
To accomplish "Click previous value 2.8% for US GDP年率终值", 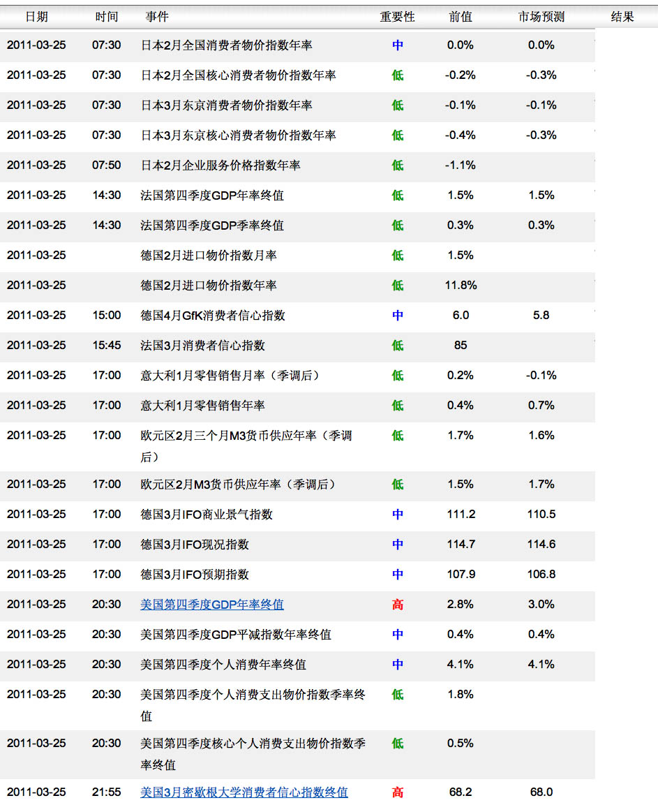I will point(461,605).
